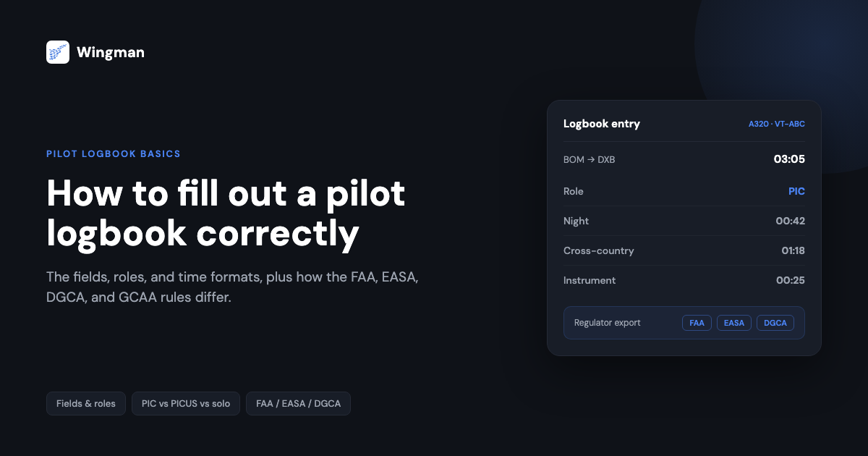The height and width of the screenshot is (456, 868).
Task: Click the Instrument time value 00:25
Action: click(x=791, y=281)
